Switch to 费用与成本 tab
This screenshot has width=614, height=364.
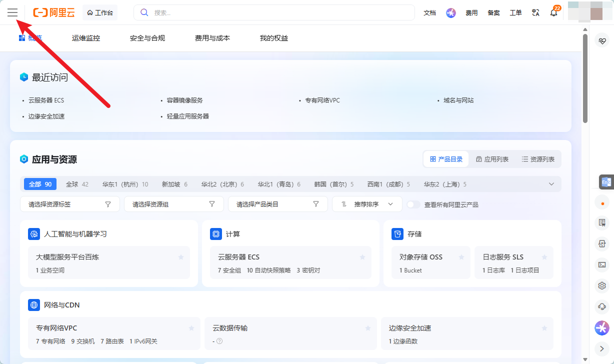tap(212, 38)
